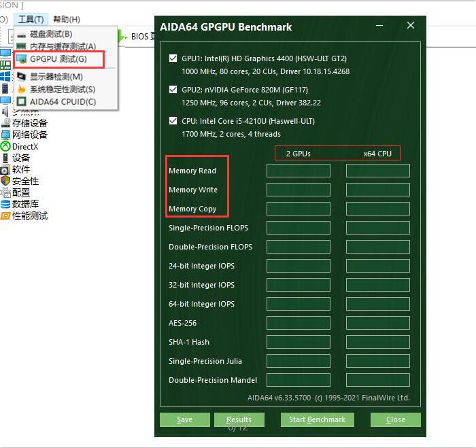Click the 数据库 database icon

coord(5,204)
